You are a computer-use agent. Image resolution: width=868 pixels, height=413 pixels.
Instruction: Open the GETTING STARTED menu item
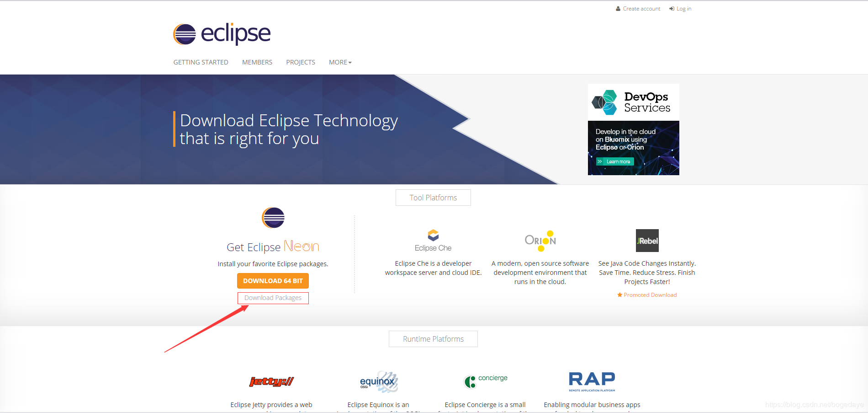coord(201,62)
